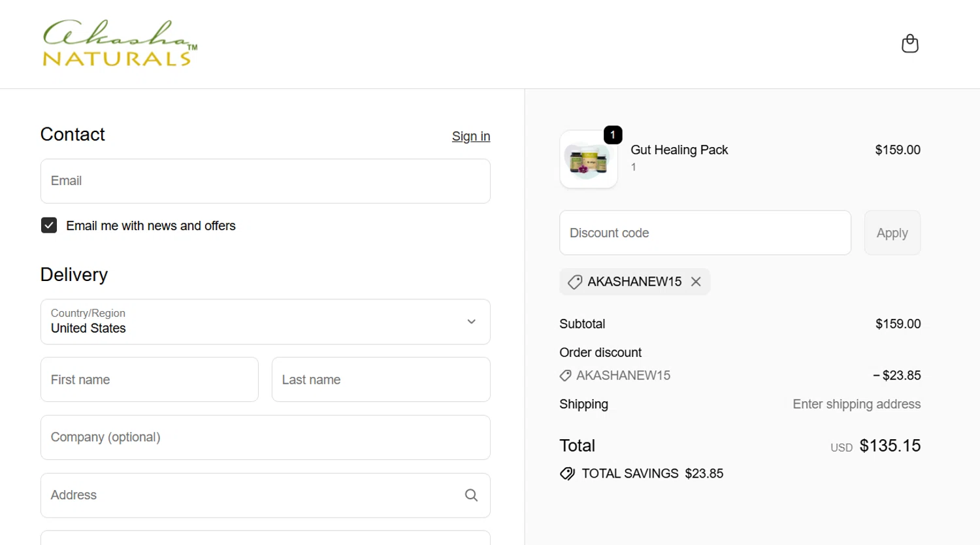Viewport: 980px width, 545px height.
Task: Click the applied AKASHANEW15 discount tag
Action: (x=634, y=282)
